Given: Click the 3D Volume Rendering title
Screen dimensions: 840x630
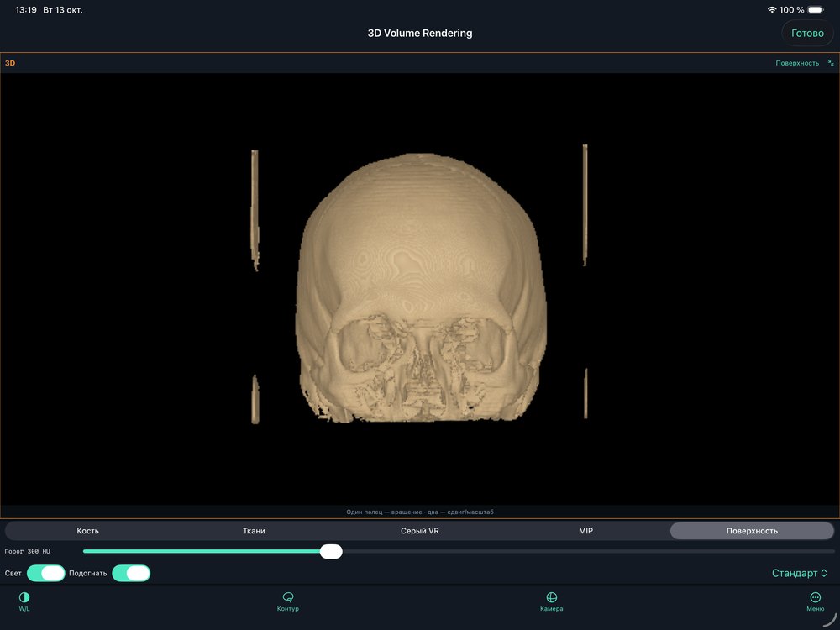Looking at the screenshot, I should click(420, 34).
